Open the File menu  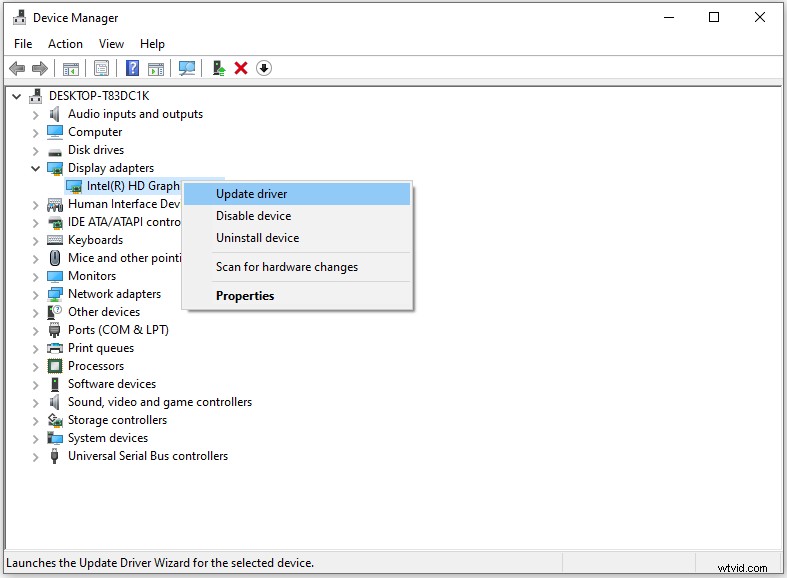point(23,44)
